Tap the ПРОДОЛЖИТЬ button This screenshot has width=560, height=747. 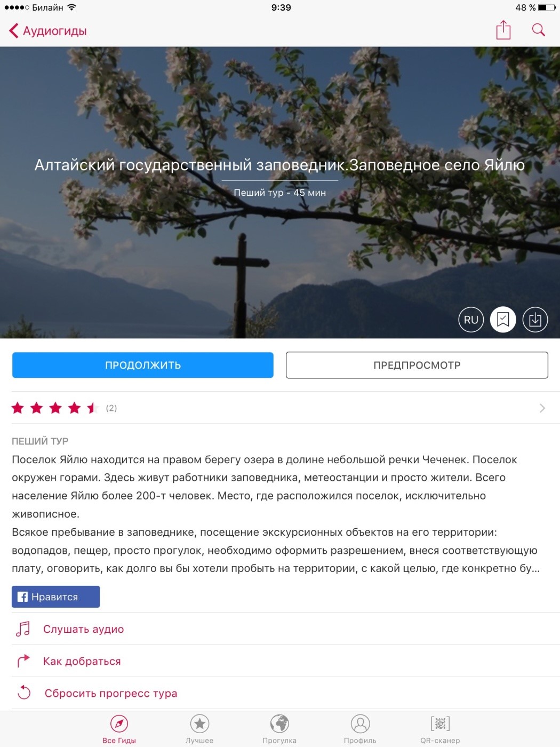pyautogui.click(x=143, y=365)
